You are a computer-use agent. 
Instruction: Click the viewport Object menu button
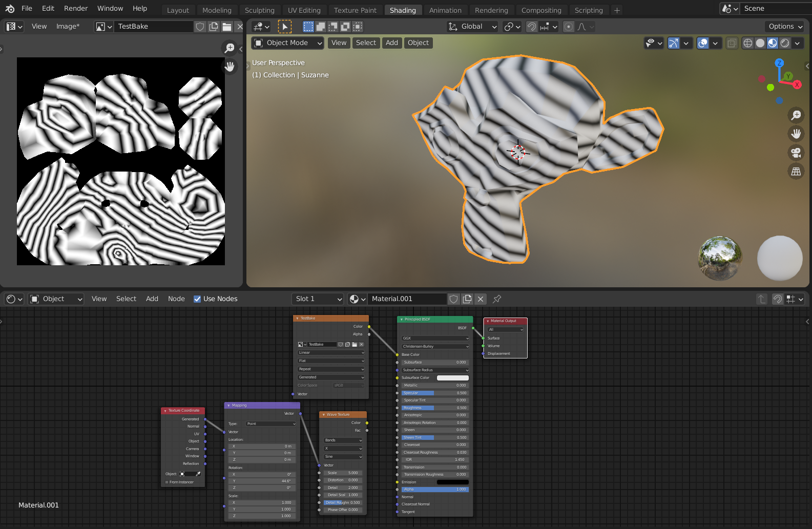pyautogui.click(x=418, y=43)
